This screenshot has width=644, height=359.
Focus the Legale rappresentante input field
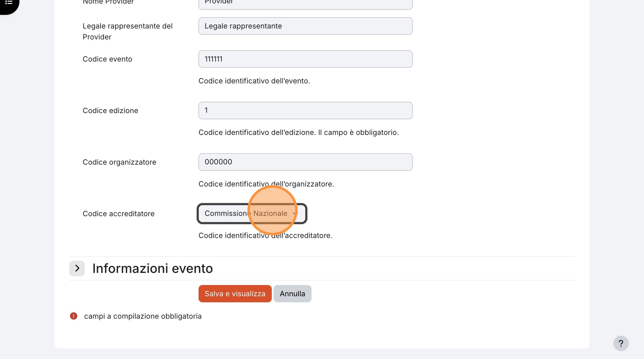pyautogui.click(x=305, y=26)
